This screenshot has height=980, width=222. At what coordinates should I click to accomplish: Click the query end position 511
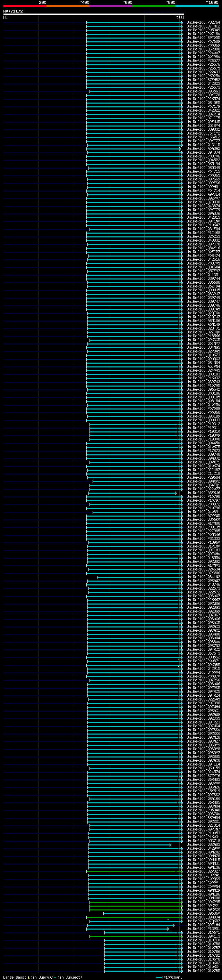[179, 17]
